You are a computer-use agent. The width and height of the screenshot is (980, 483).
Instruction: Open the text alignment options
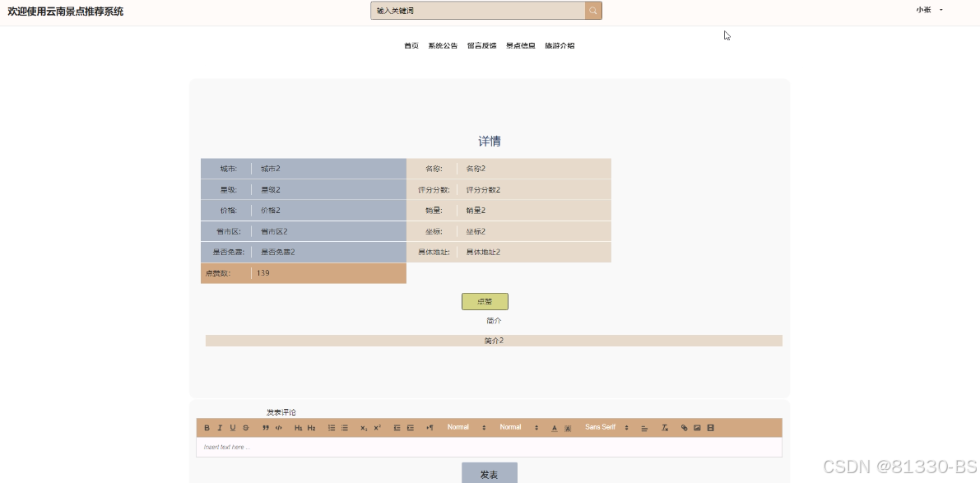[644, 428]
